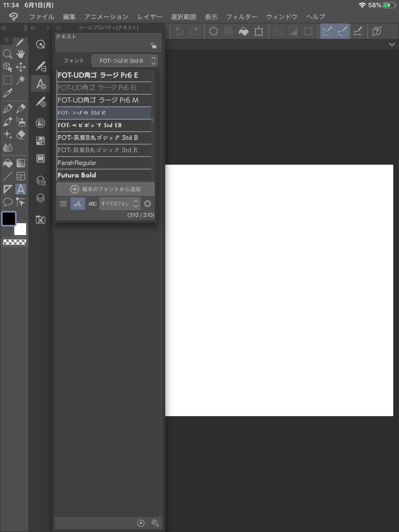Open the フィルター menu
The height and width of the screenshot is (532, 399).
(x=242, y=17)
